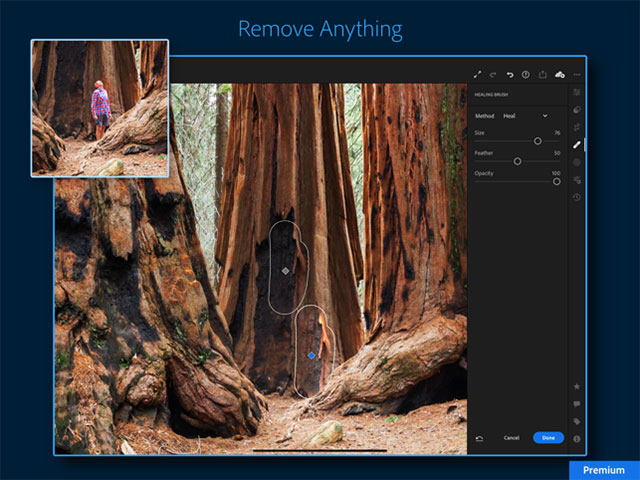Tap the share export icon
Screen dimensions: 640x480
tap(542, 74)
